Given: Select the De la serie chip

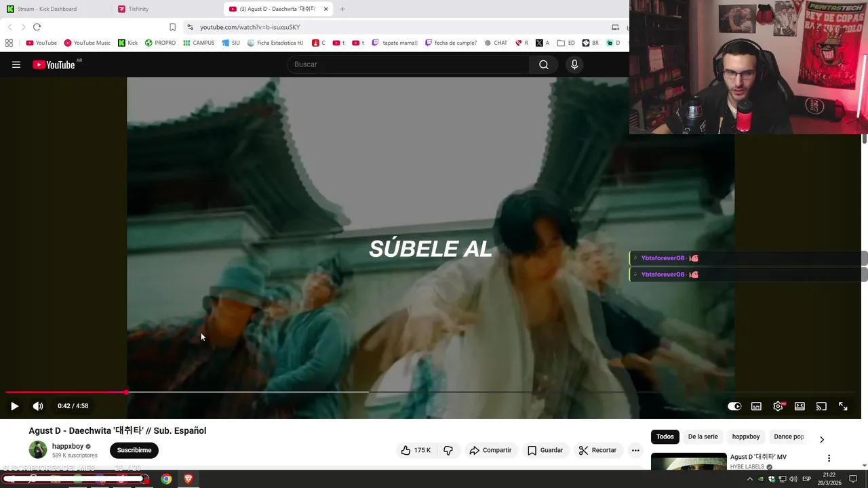Looking at the screenshot, I should [703, 436].
